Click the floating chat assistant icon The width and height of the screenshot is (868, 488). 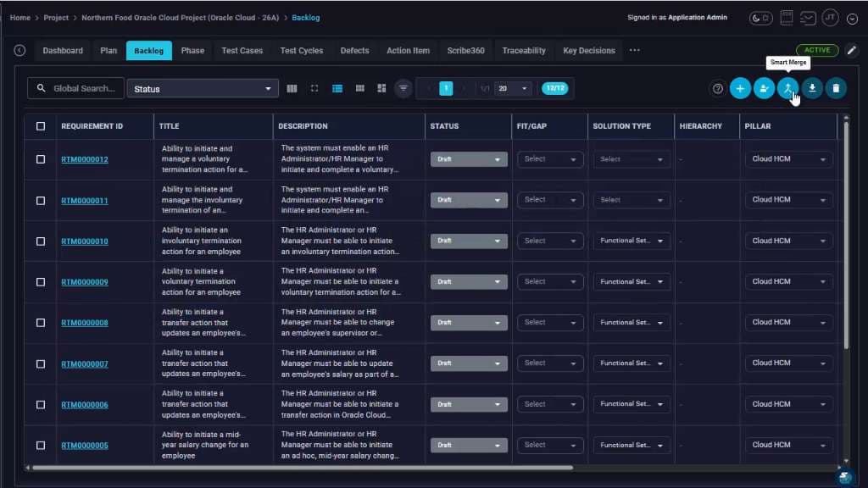coord(844,476)
